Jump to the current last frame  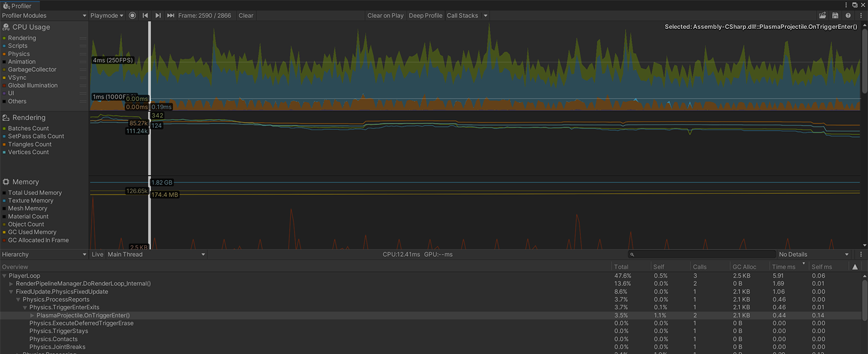171,16
